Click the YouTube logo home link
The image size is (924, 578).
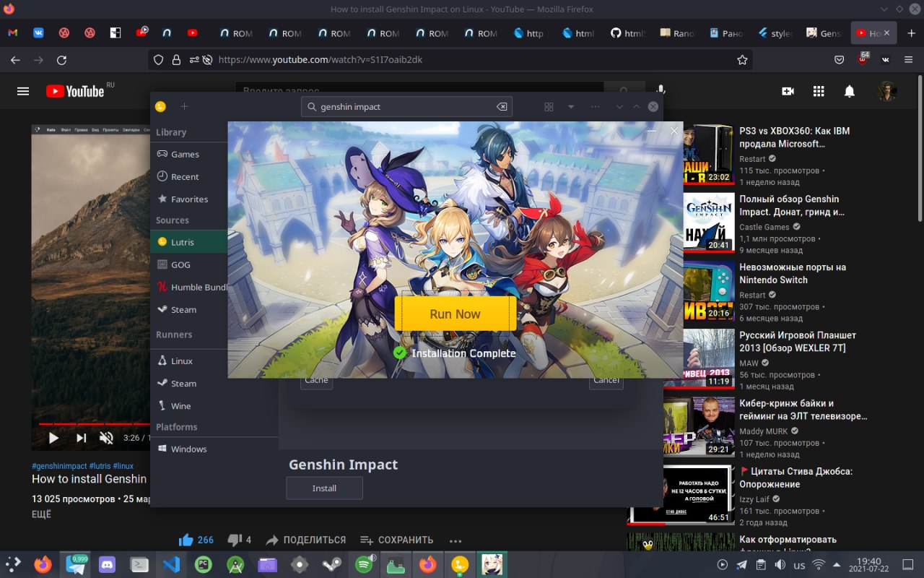[76, 91]
